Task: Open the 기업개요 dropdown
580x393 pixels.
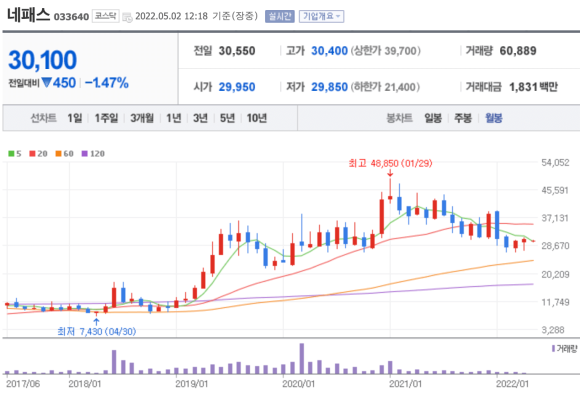Action: pos(321,16)
